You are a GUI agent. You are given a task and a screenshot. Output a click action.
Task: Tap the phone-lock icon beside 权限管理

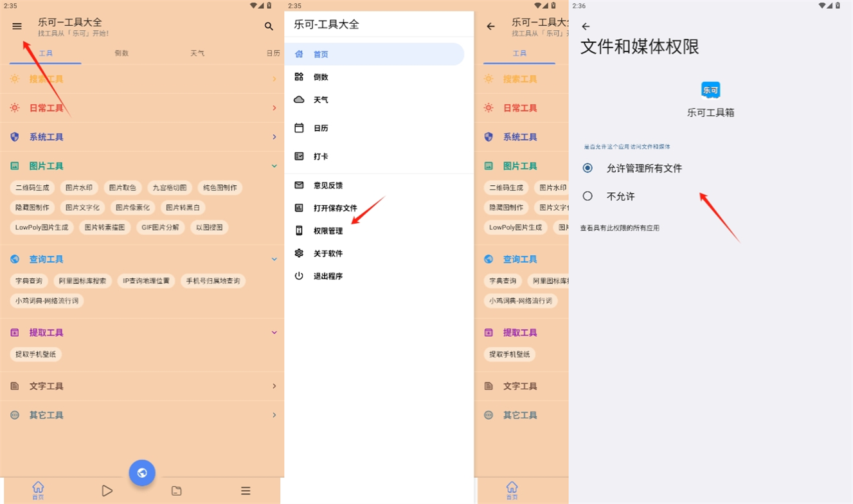(299, 231)
